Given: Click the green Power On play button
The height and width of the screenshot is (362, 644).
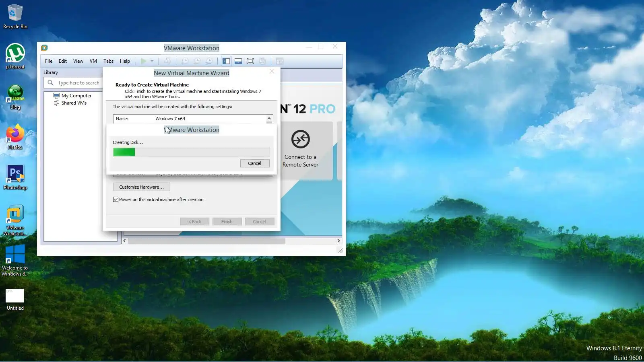Looking at the screenshot, I should [143, 61].
